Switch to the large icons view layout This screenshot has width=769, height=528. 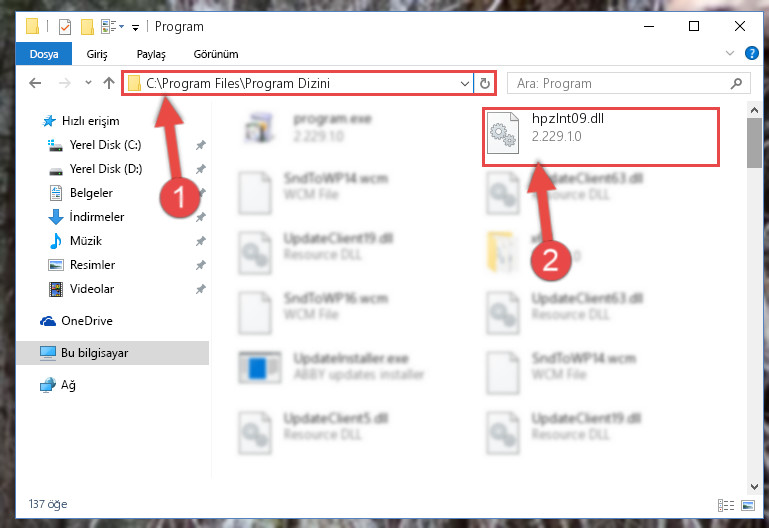click(x=748, y=505)
